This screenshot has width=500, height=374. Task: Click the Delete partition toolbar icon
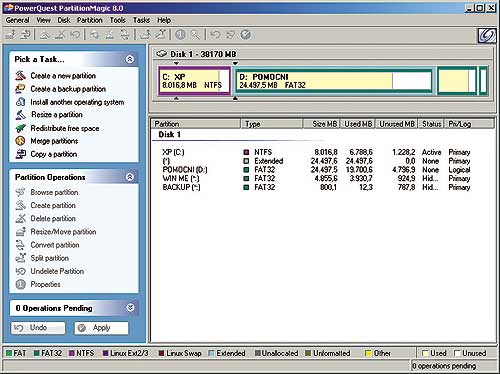click(x=60, y=35)
